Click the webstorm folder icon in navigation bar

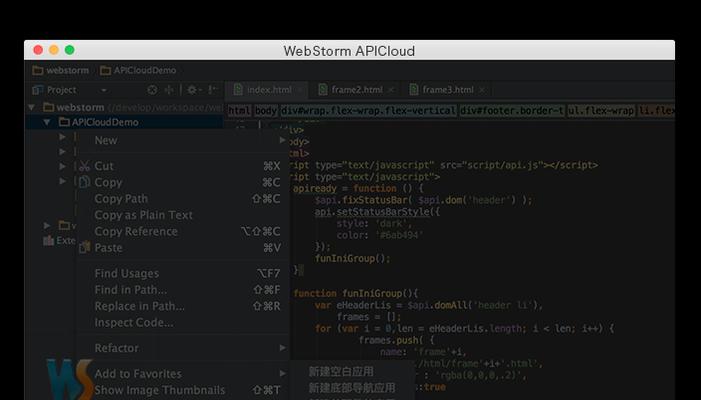[38, 70]
